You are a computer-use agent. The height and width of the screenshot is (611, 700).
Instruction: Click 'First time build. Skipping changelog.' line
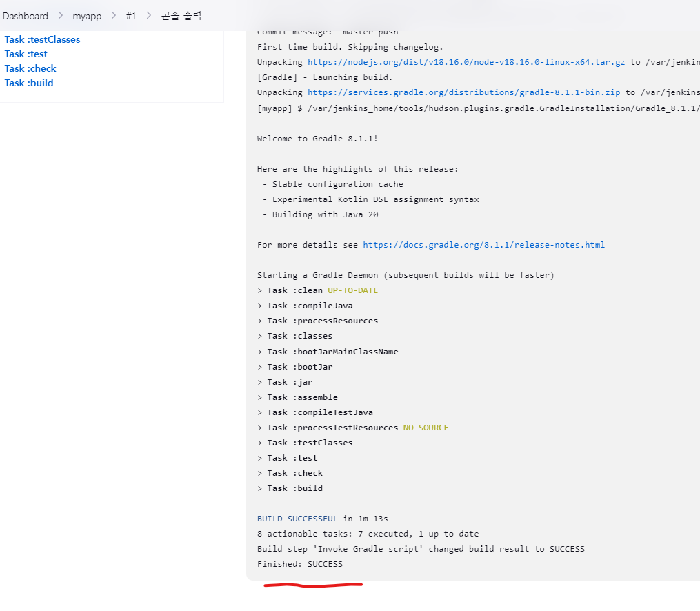click(350, 47)
